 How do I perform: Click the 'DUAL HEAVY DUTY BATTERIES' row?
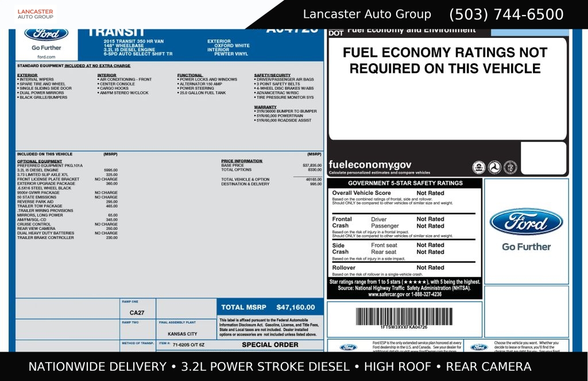[x=68, y=233]
